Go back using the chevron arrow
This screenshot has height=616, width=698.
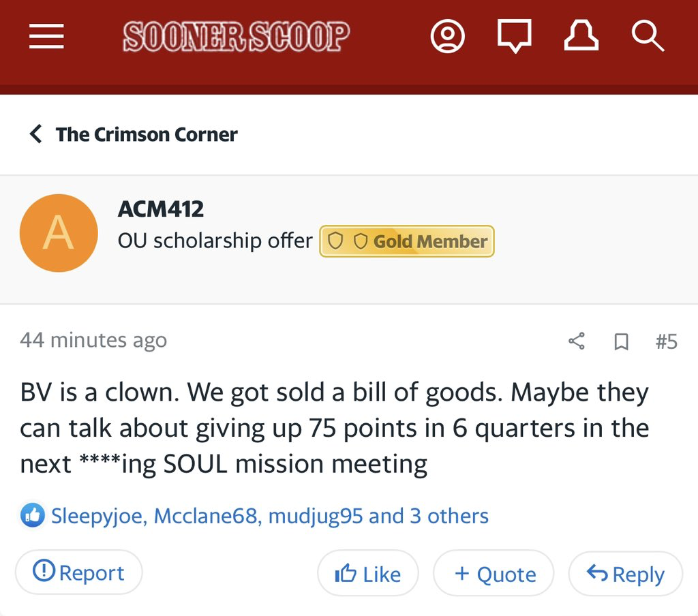pos(36,134)
